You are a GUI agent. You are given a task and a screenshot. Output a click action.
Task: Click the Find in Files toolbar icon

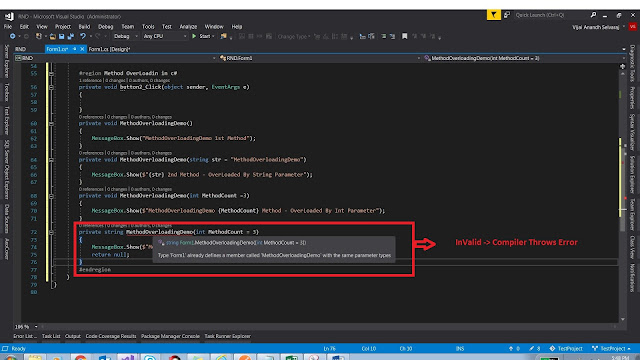[x=223, y=36]
